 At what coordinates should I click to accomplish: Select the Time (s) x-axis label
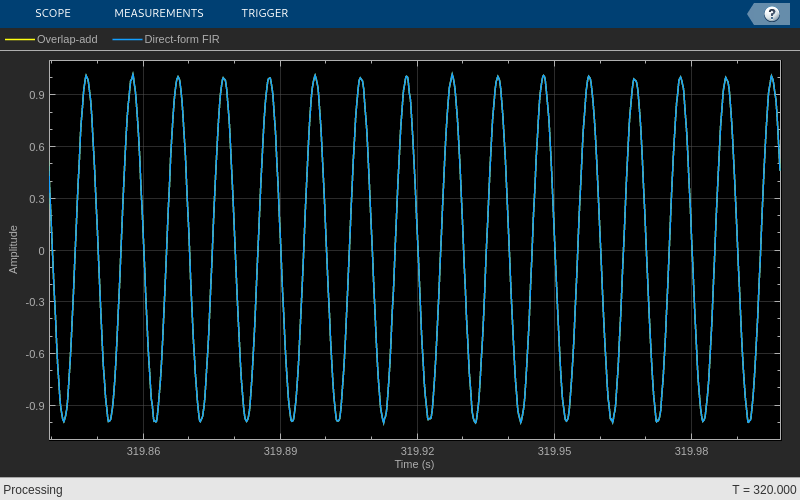[414, 464]
